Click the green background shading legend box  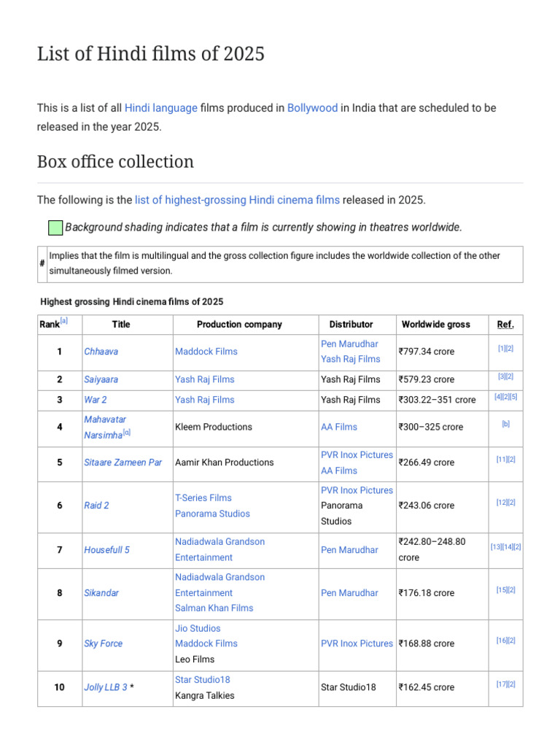click(x=55, y=228)
